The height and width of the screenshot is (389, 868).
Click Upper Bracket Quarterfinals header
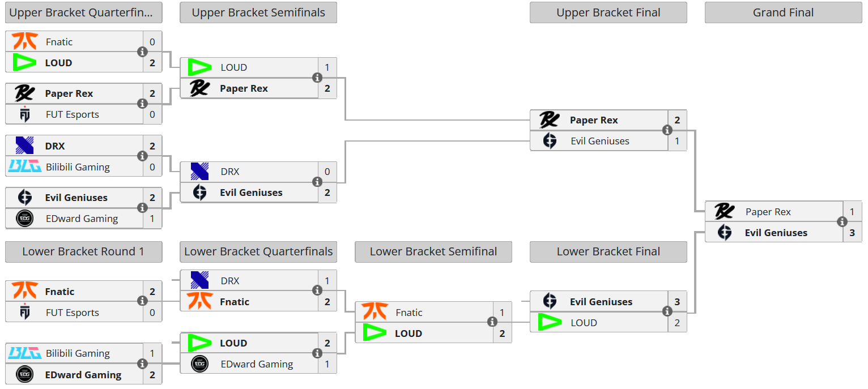tap(83, 12)
